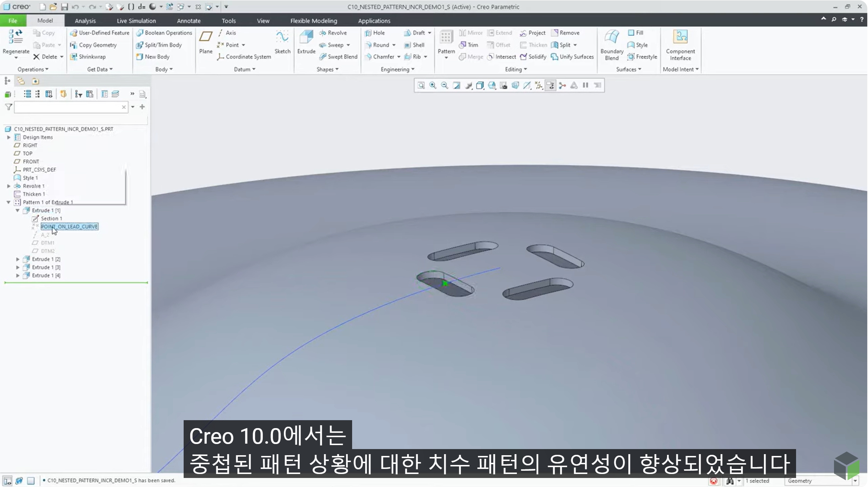Image resolution: width=868 pixels, height=487 pixels.
Task: Open the Annotate tab
Action: pos(189,21)
